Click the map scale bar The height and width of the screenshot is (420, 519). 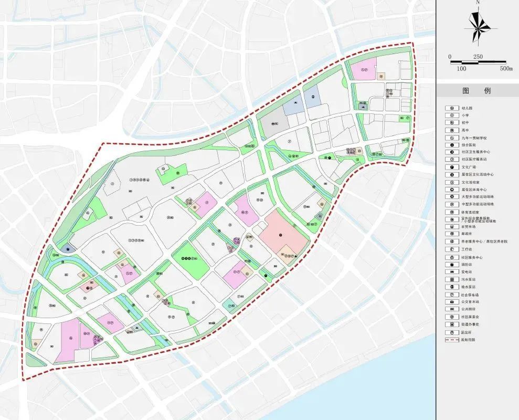[x=478, y=62]
